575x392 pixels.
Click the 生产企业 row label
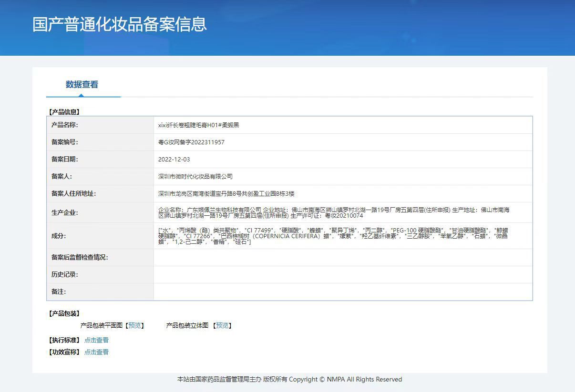(x=65, y=212)
